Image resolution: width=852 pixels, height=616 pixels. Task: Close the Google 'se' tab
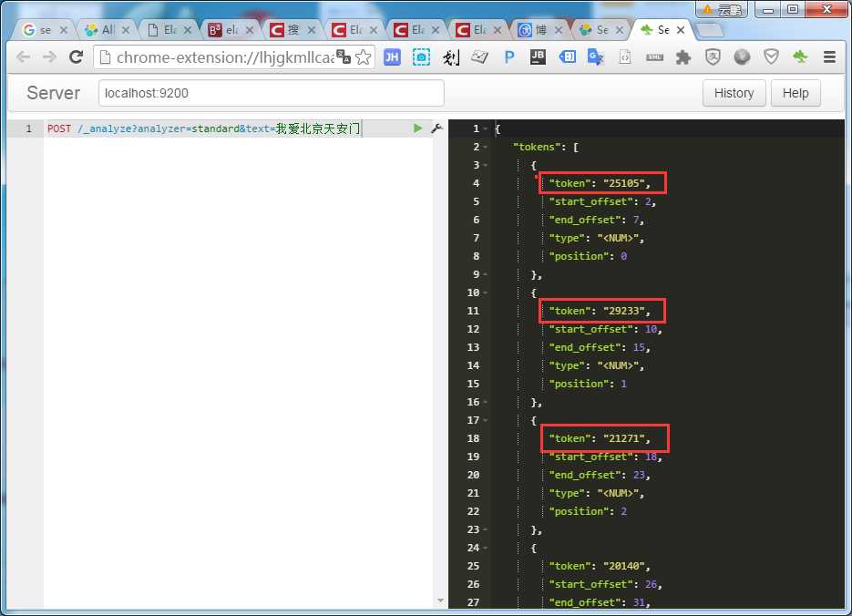click(x=64, y=30)
